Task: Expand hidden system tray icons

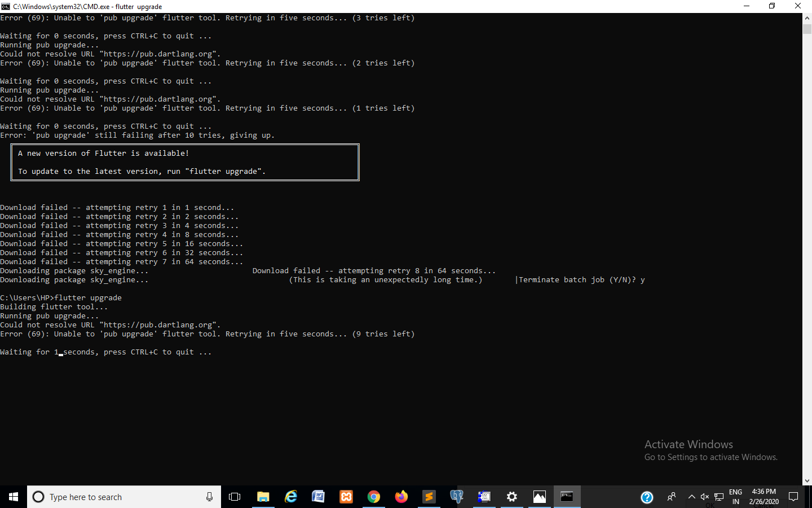Action: (x=691, y=497)
